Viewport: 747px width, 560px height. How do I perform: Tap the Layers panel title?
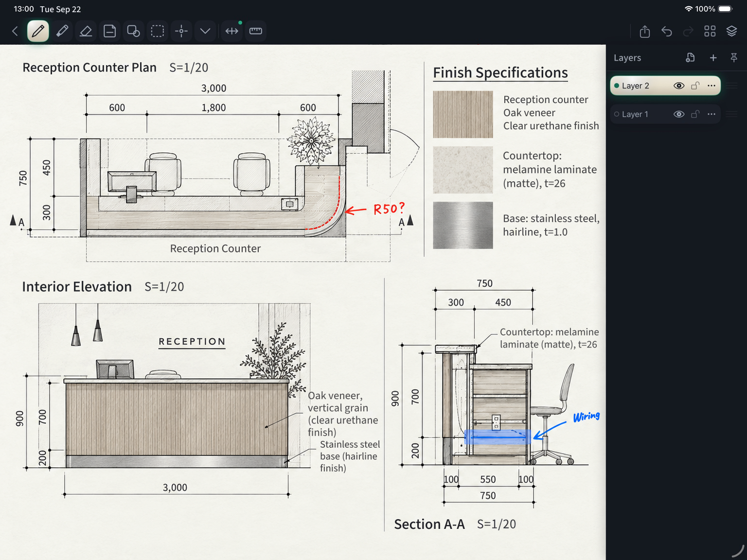tap(627, 58)
